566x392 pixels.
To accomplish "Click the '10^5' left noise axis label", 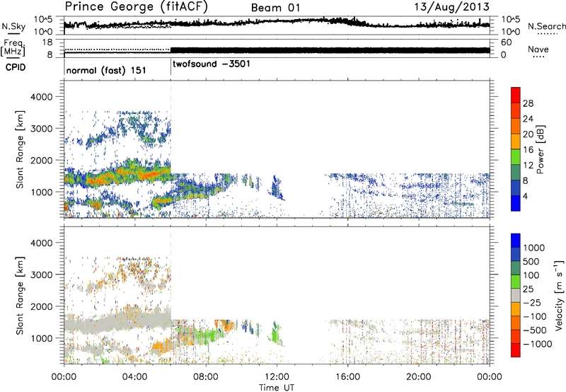I will pyautogui.click(x=43, y=20).
